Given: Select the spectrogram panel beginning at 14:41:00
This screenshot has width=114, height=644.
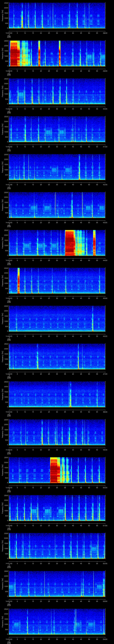Looking at the screenshot, I should coord(57,167).
